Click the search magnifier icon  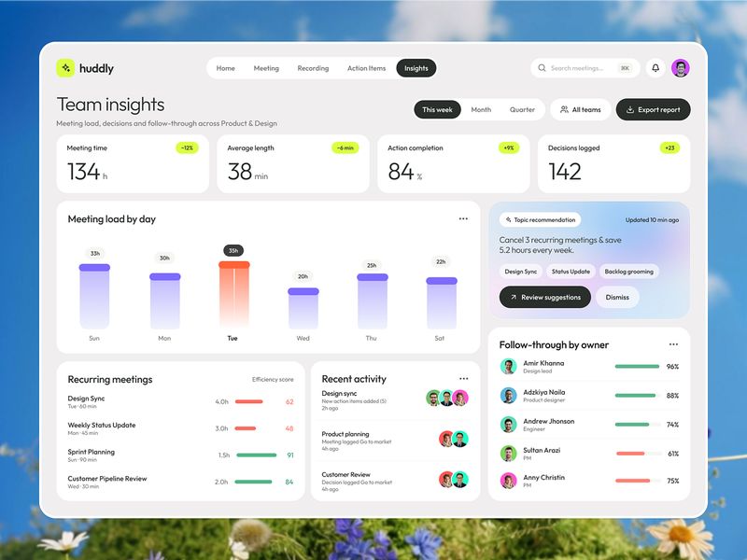542,68
